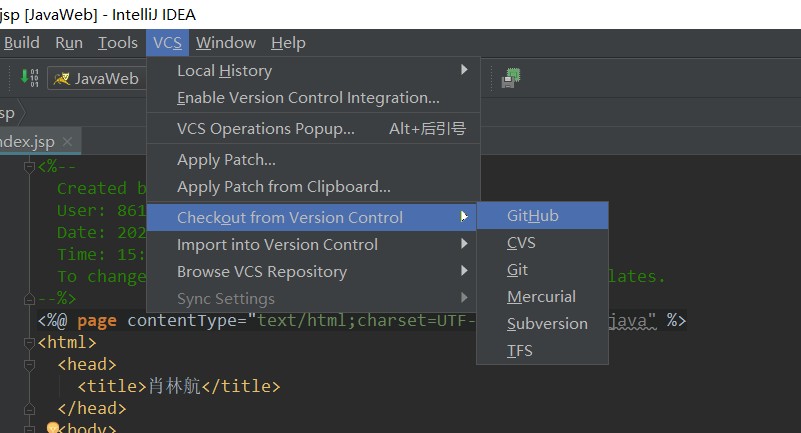Viewport: 801px width, 433px height.
Task: Open the JavaWeb run configuration dropdown
Action: [x=95, y=78]
